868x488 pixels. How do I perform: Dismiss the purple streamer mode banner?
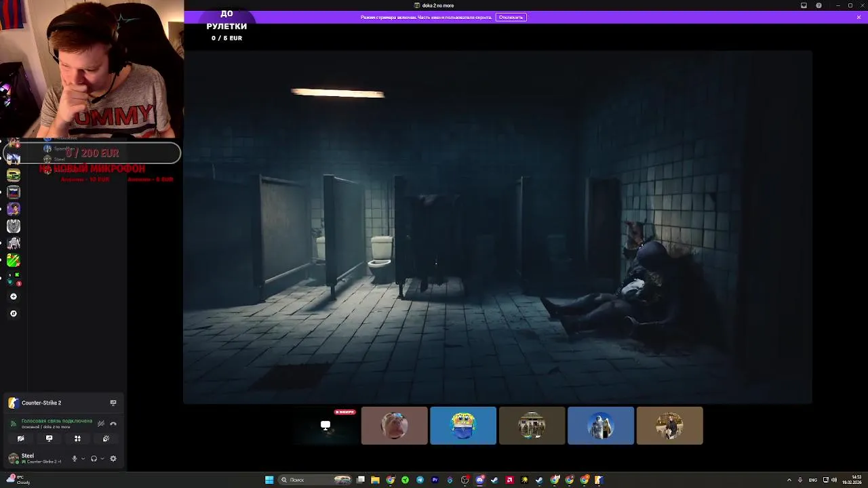click(859, 17)
